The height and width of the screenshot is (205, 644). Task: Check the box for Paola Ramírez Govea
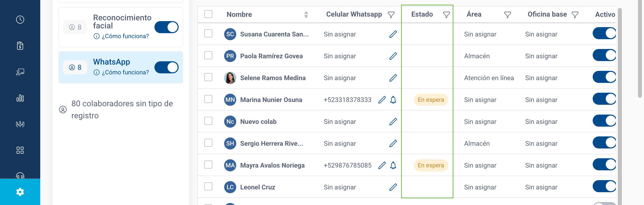[x=208, y=55]
